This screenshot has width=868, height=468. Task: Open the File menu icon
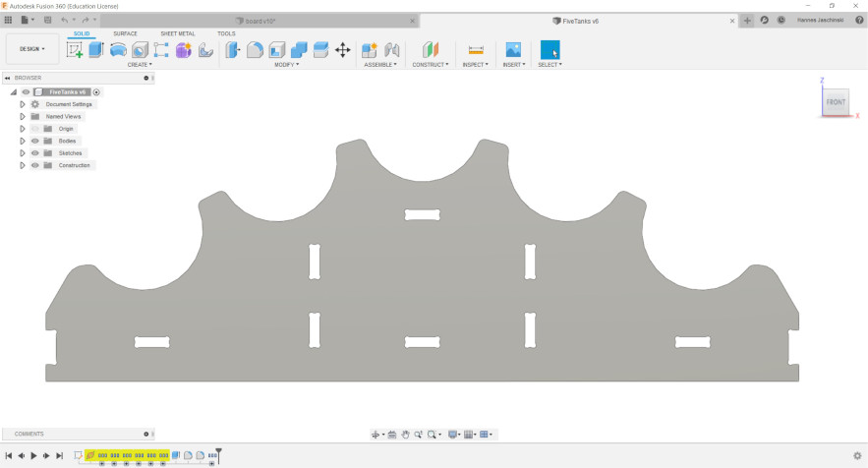coord(26,20)
